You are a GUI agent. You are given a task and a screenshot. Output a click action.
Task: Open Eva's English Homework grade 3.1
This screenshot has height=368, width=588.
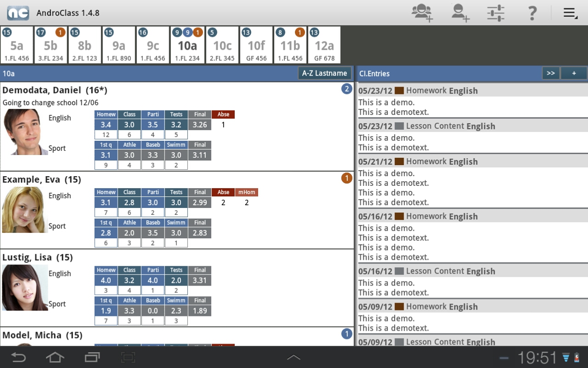click(x=106, y=202)
